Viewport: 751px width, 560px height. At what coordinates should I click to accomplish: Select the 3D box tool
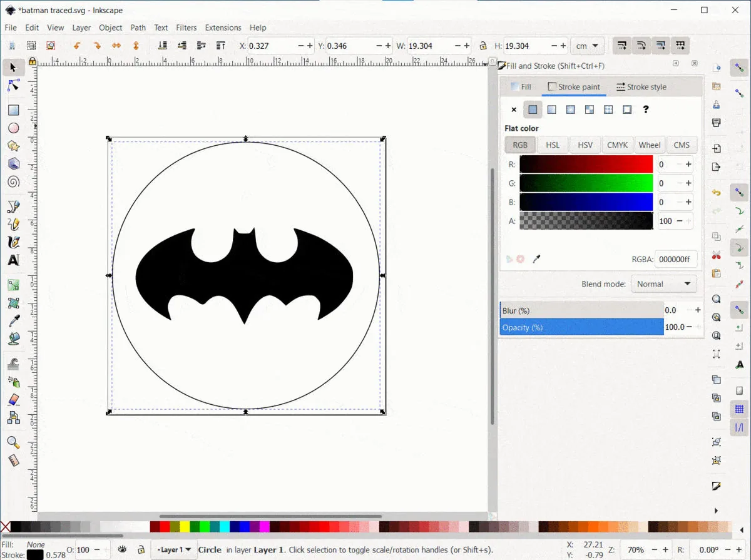tap(13, 164)
